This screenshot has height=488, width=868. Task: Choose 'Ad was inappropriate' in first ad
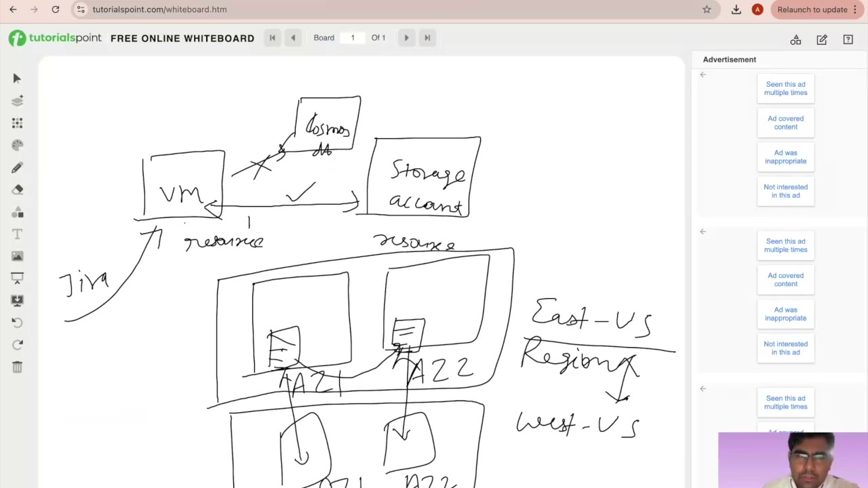[785, 157]
